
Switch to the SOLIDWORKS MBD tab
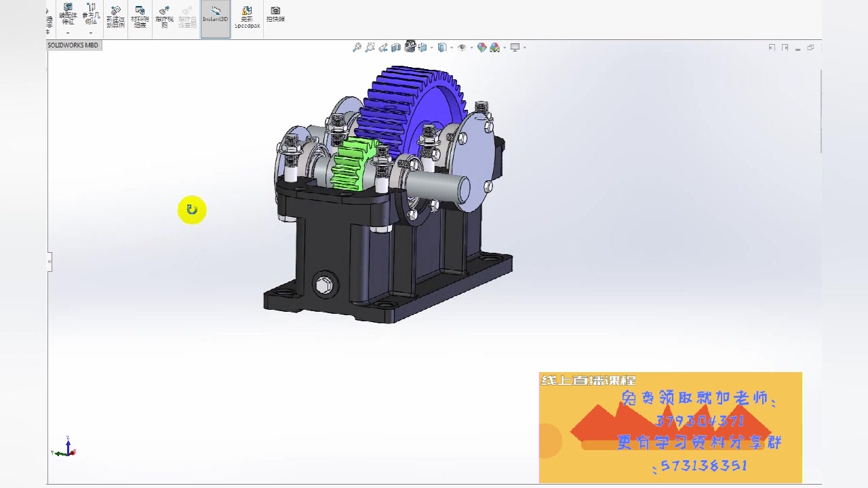click(73, 45)
